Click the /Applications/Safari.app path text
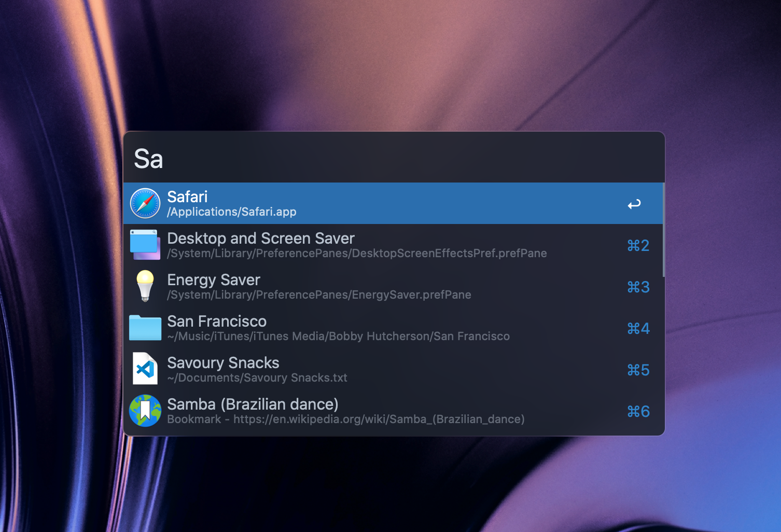 (x=232, y=212)
